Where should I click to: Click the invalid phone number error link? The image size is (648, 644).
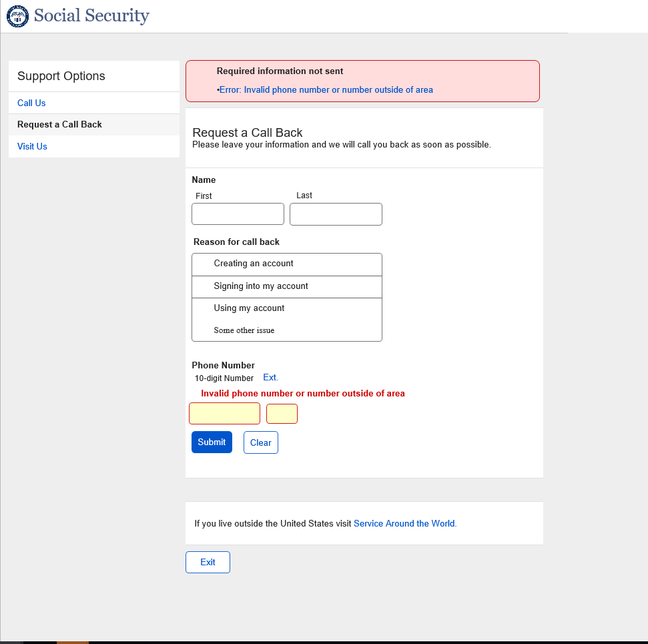coord(326,90)
